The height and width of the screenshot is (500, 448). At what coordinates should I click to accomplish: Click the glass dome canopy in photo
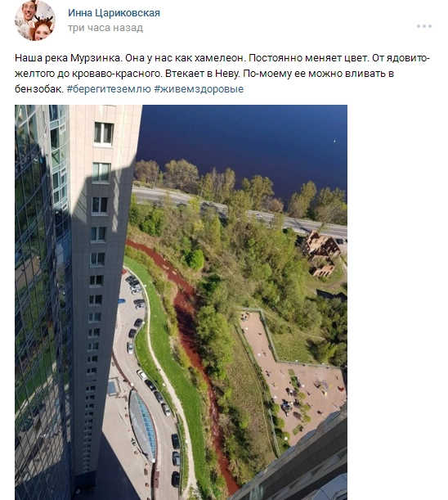(x=143, y=426)
